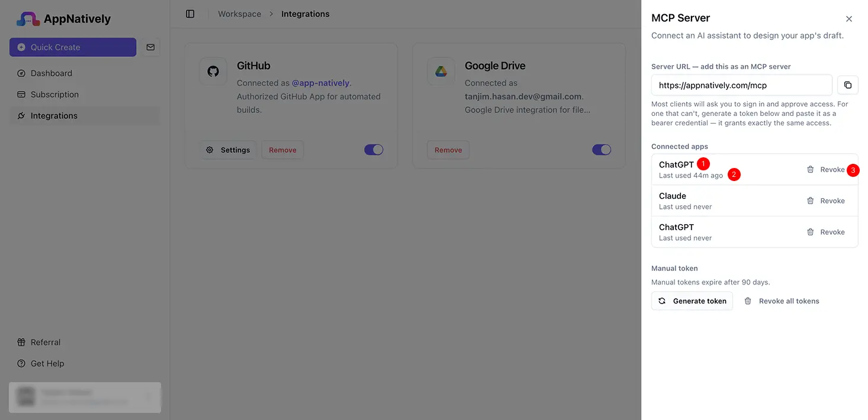The image size is (868, 420).
Task: Click the Generate token button
Action: pyautogui.click(x=692, y=301)
